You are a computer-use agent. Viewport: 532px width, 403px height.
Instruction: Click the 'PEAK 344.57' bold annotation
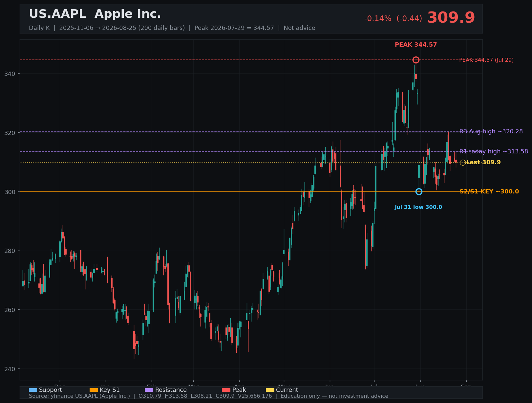[416, 45]
